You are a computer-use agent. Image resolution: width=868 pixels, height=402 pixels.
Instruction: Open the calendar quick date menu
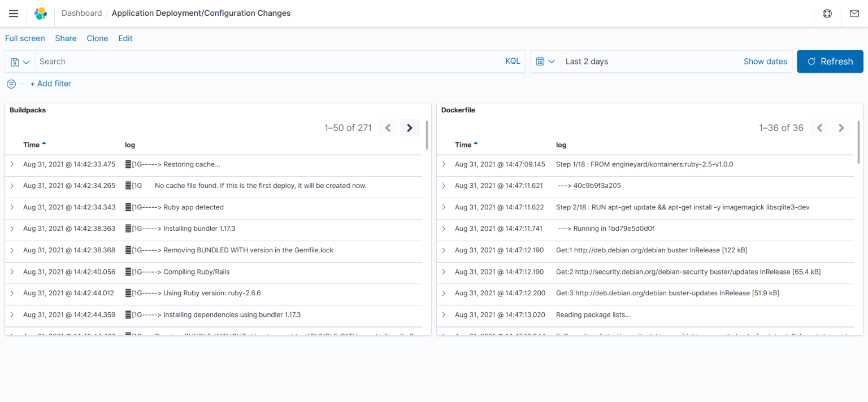pos(545,62)
